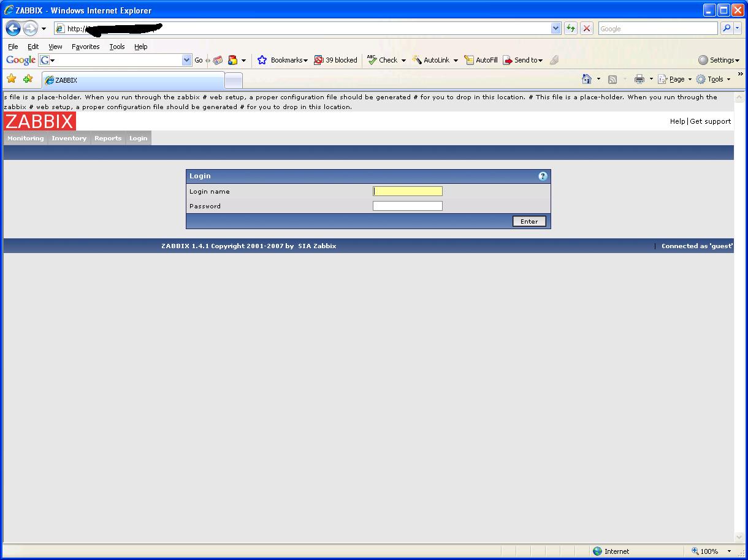This screenshot has width=748, height=560.
Task: Click the Google toolbar highlighter icon
Action: click(x=554, y=60)
